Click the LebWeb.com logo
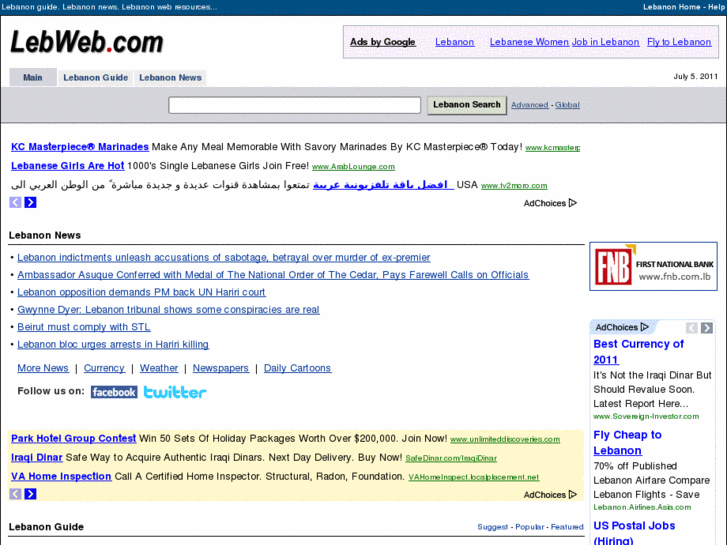 tap(87, 42)
